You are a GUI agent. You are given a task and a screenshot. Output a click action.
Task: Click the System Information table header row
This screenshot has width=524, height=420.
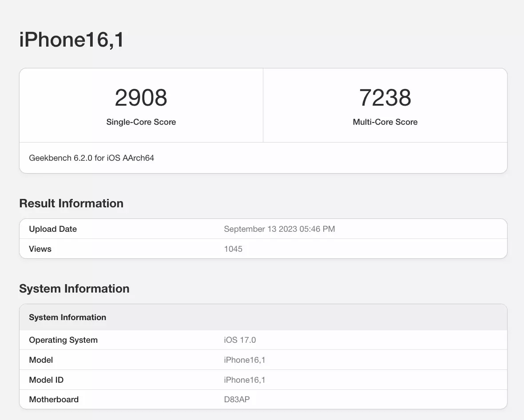263,317
